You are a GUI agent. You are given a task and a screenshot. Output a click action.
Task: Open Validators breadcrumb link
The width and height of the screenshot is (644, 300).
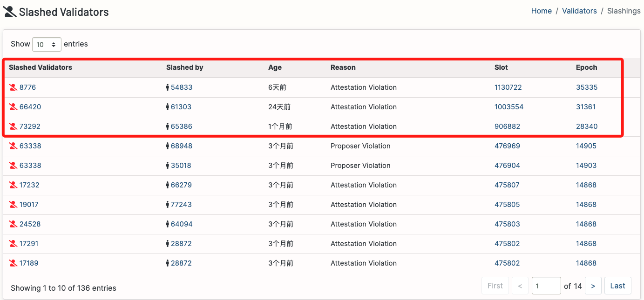coord(579,11)
